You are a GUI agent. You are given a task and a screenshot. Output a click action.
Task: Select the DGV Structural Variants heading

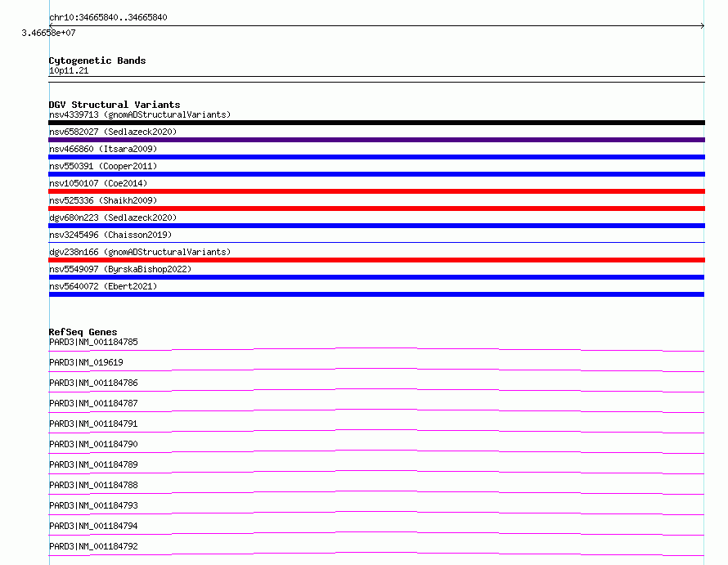pos(115,105)
